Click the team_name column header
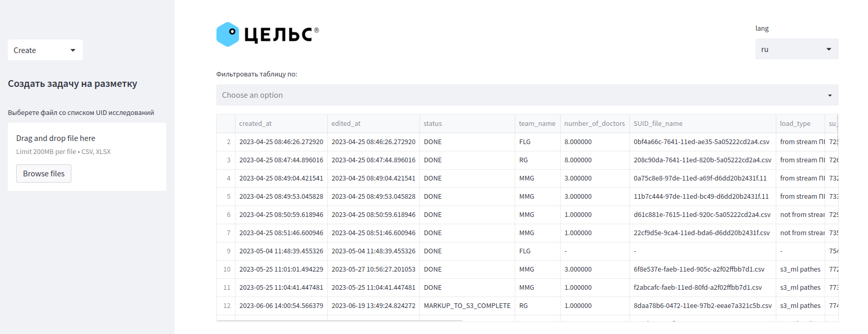Screen dimensions: 868x334 537,124
